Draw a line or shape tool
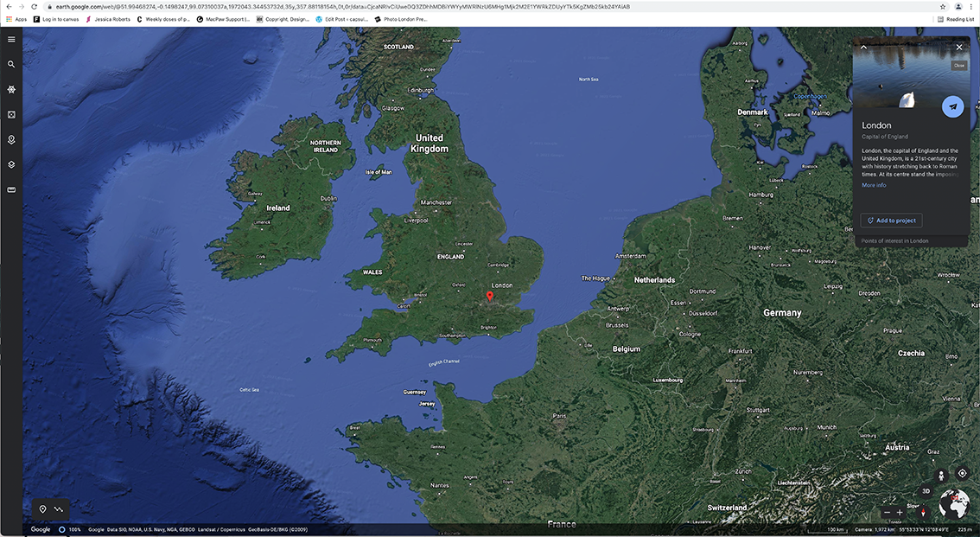This screenshot has height=537, width=980. (x=59, y=509)
